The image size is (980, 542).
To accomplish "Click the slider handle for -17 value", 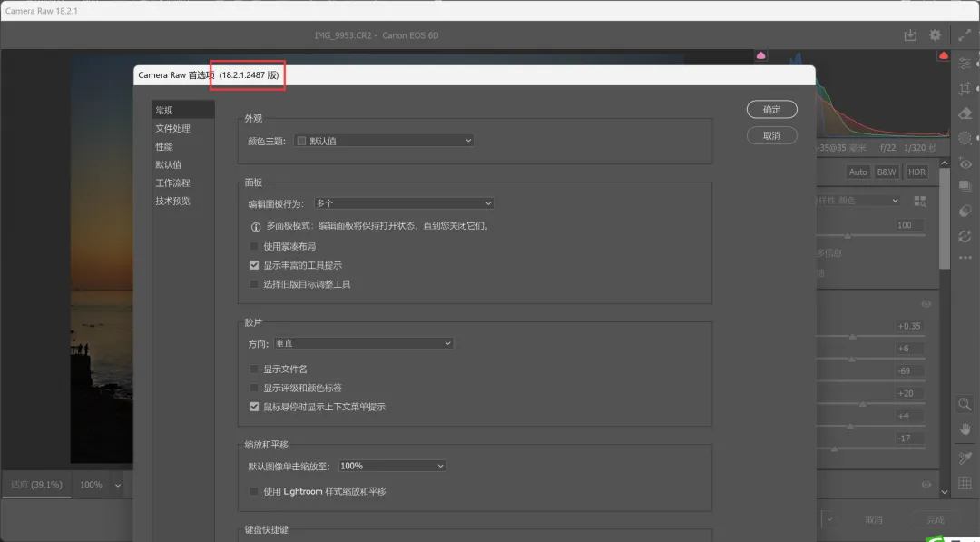I will 835,449.
